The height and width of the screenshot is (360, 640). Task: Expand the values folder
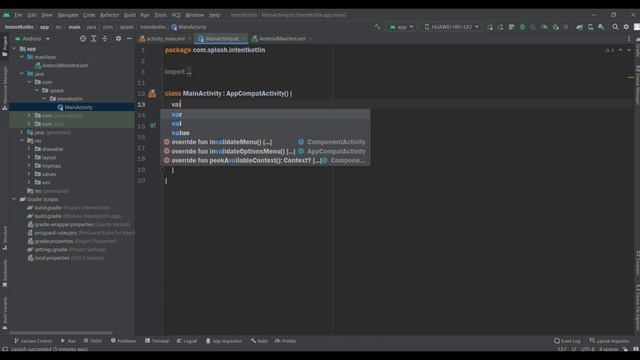pos(29,174)
